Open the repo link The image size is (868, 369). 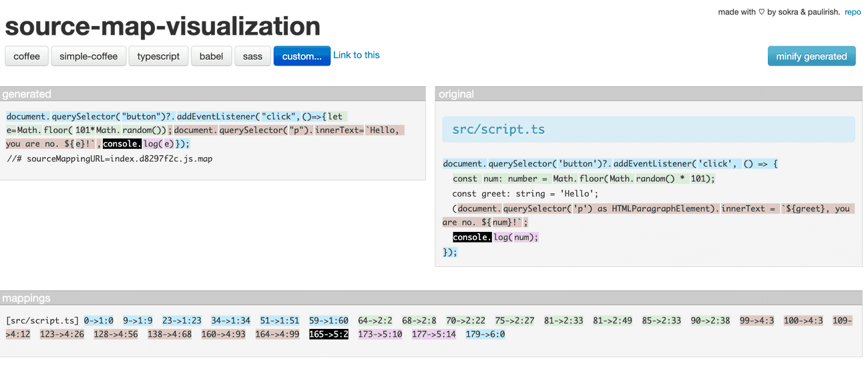[853, 12]
